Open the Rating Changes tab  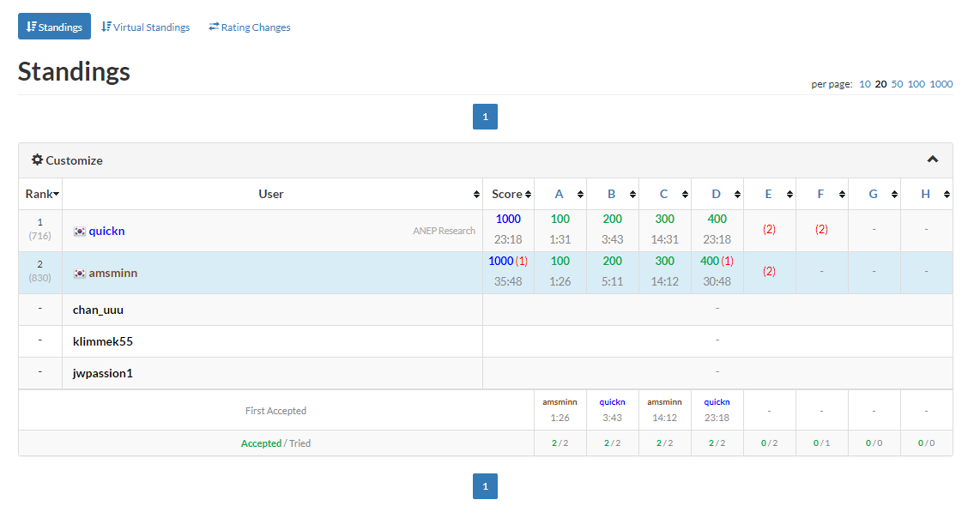click(250, 27)
